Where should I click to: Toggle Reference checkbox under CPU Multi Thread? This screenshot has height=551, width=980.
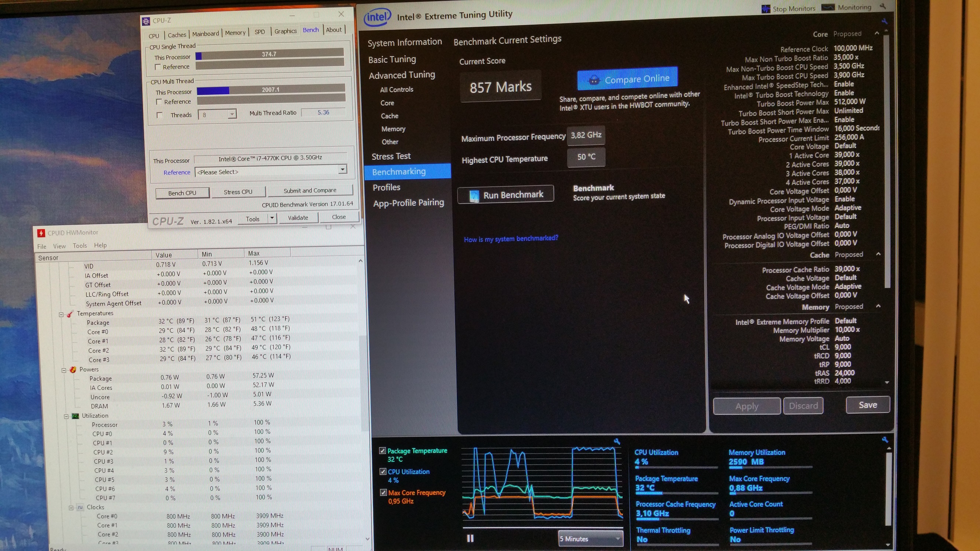click(159, 102)
